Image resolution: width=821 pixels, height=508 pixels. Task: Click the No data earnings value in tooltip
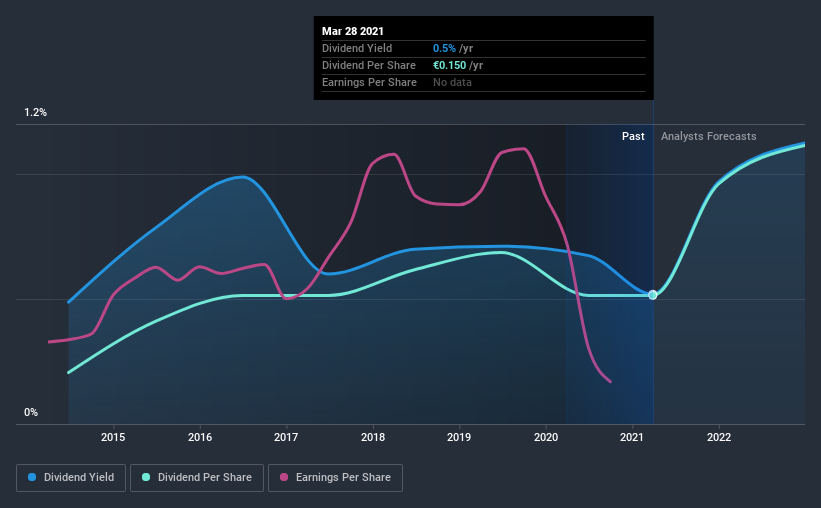click(452, 82)
